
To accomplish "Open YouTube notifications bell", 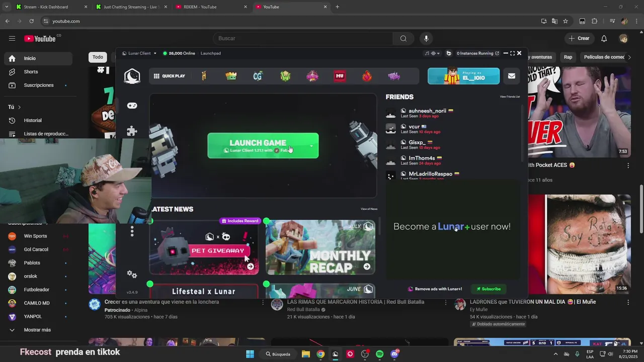I will 604,38.
